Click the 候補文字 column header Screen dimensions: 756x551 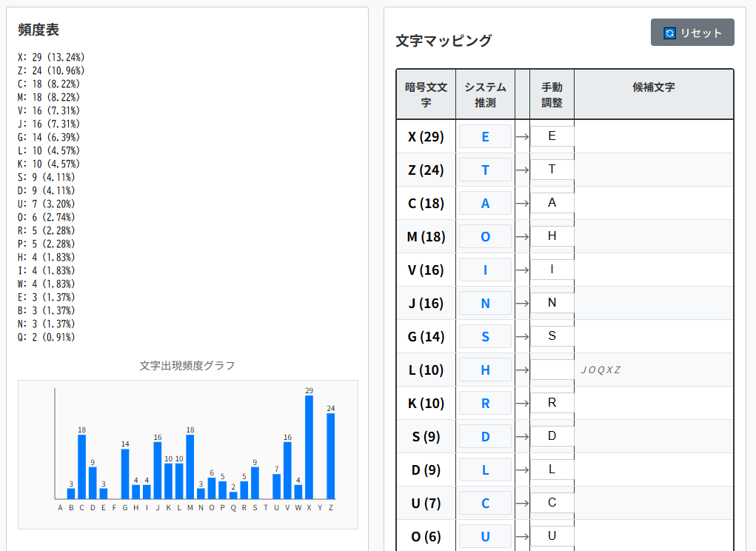point(653,88)
